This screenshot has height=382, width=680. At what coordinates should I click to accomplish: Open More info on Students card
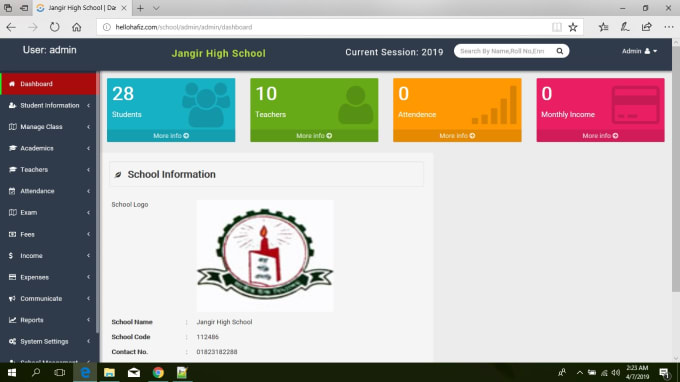pos(171,136)
